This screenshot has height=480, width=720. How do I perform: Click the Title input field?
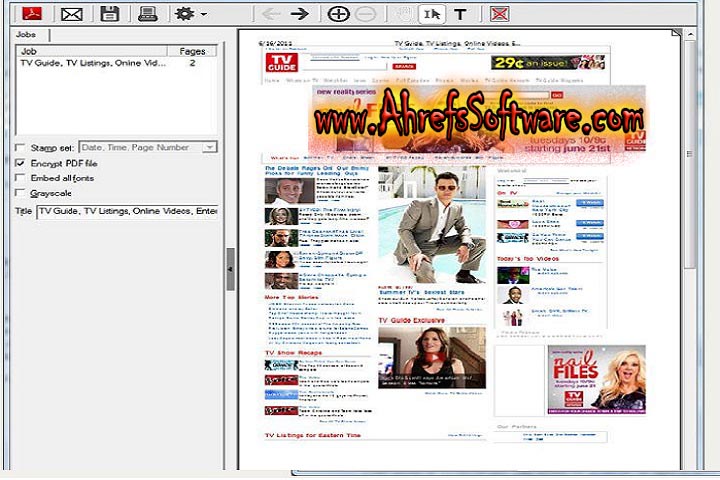click(127, 211)
